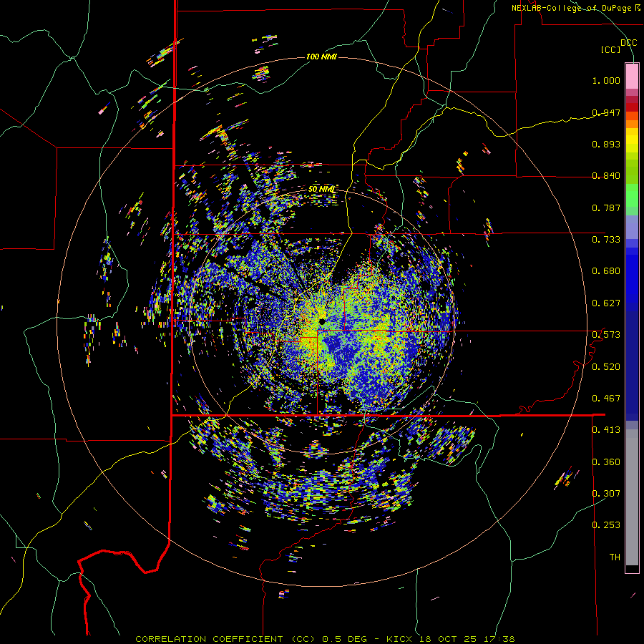Select the DCC product label
Image resolution: width=644 pixels, height=644 pixels.
click(x=628, y=43)
